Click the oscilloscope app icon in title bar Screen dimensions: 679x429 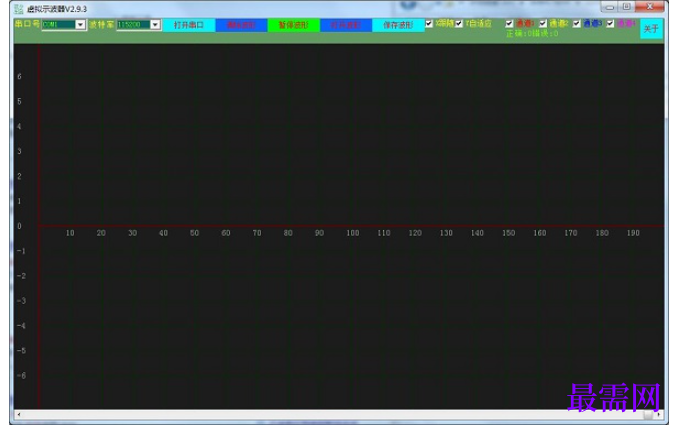click(19, 9)
